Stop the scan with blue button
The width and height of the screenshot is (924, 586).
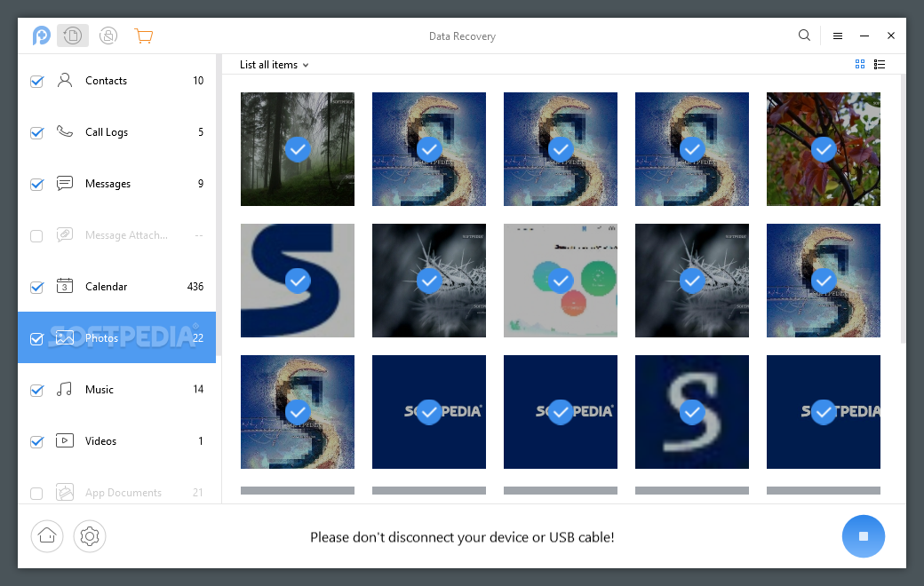(864, 536)
